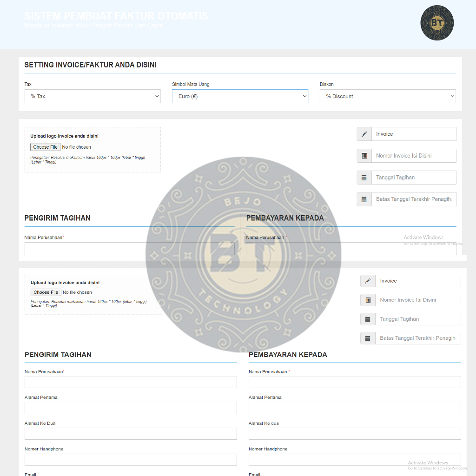Image resolution: width=476 pixels, height=476 pixels.
Task: Click the Email input field at the bottom
Action: pyautogui.click(x=131, y=474)
